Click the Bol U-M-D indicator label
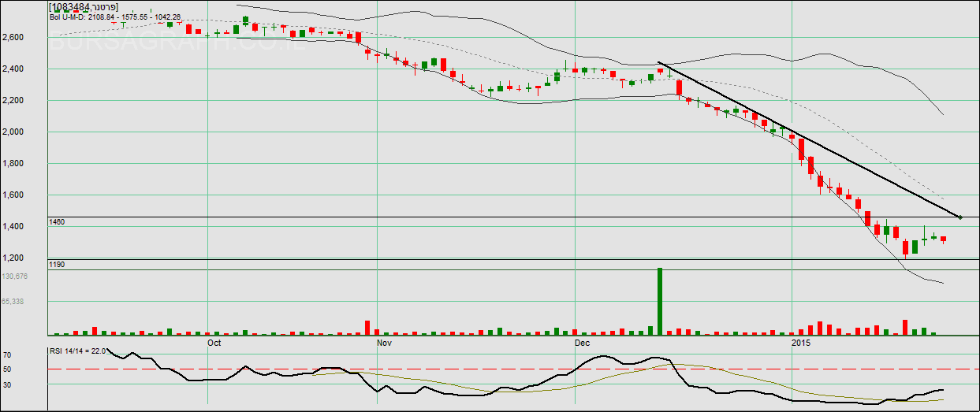 click(x=115, y=16)
